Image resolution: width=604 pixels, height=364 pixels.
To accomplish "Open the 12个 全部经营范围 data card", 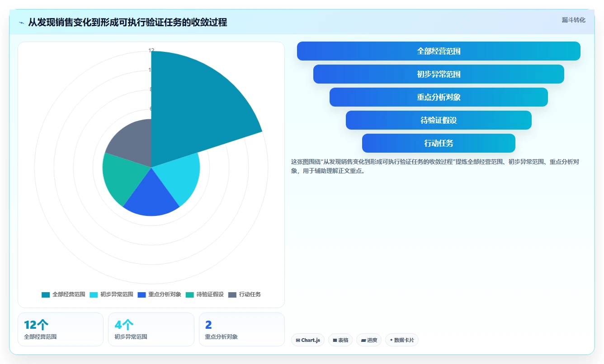I will (61, 329).
